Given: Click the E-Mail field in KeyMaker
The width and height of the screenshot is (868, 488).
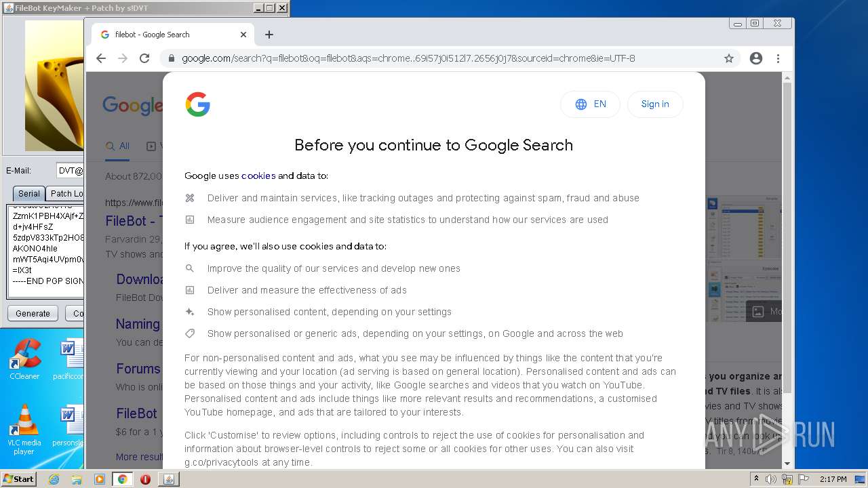Looking at the screenshot, I should point(69,171).
